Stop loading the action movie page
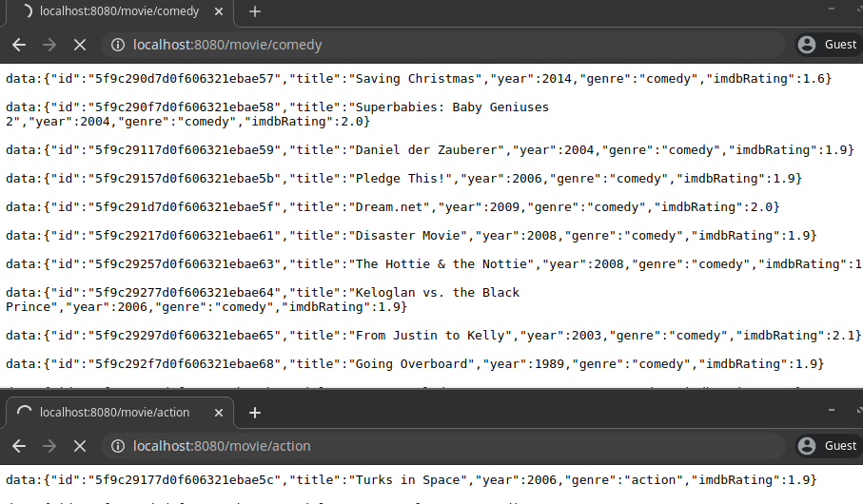This screenshot has width=863, height=504. [79, 446]
